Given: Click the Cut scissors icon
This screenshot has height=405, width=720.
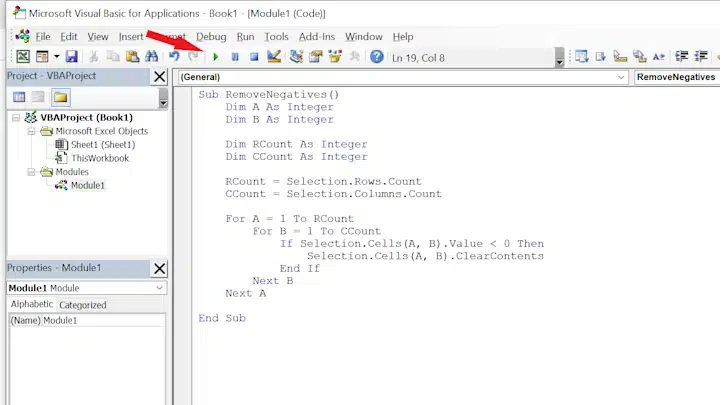Looking at the screenshot, I should tap(94, 56).
